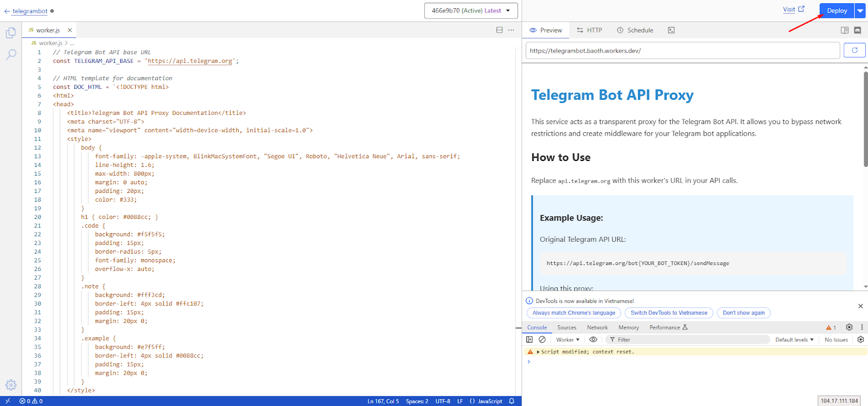This screenshot has height=406, width=868.
Task: Switch to the HTTP tab
Action: click(589, 30)
